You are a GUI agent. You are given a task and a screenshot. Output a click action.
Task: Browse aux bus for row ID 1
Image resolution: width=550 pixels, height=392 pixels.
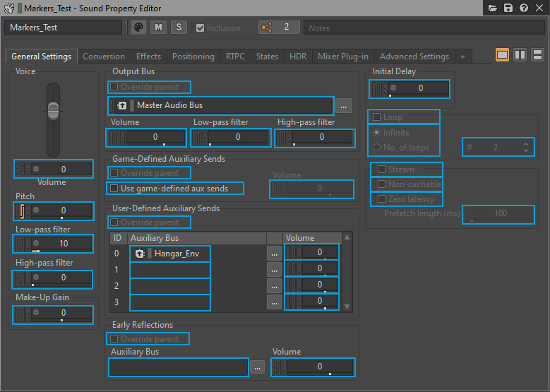(x=274, y=270)
